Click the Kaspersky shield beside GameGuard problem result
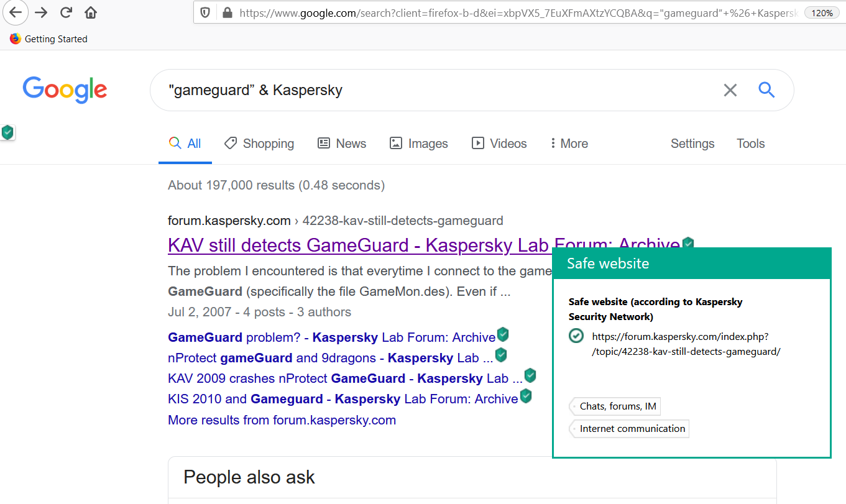This screenshot has height=504, width=846. coord(503,335)
